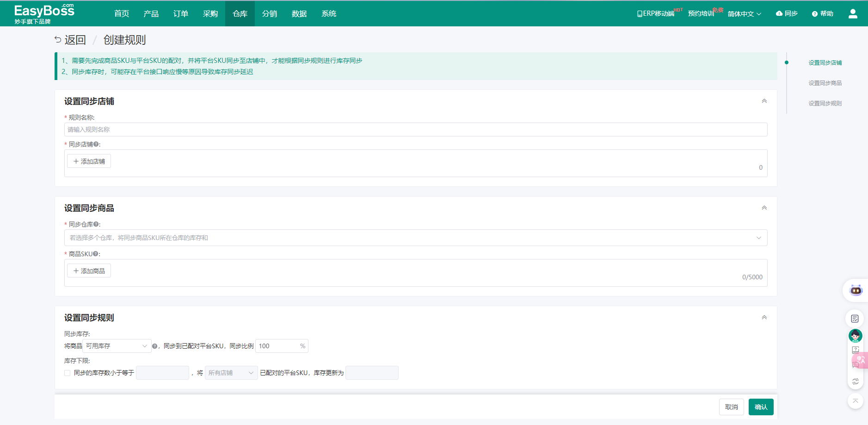Jump to 设置同步店铺 anchor
This screenshot has height=425, width=868.
coord(825,63)
